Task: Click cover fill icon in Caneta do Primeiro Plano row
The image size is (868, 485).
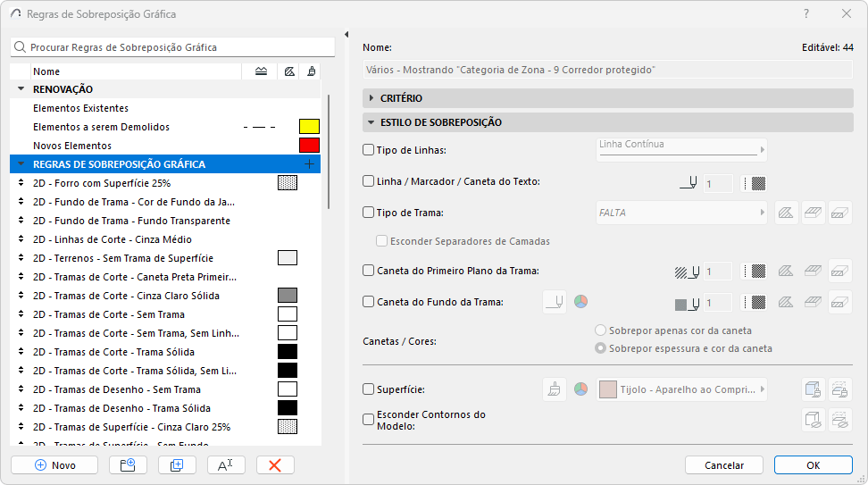Action: coord(813,271)
